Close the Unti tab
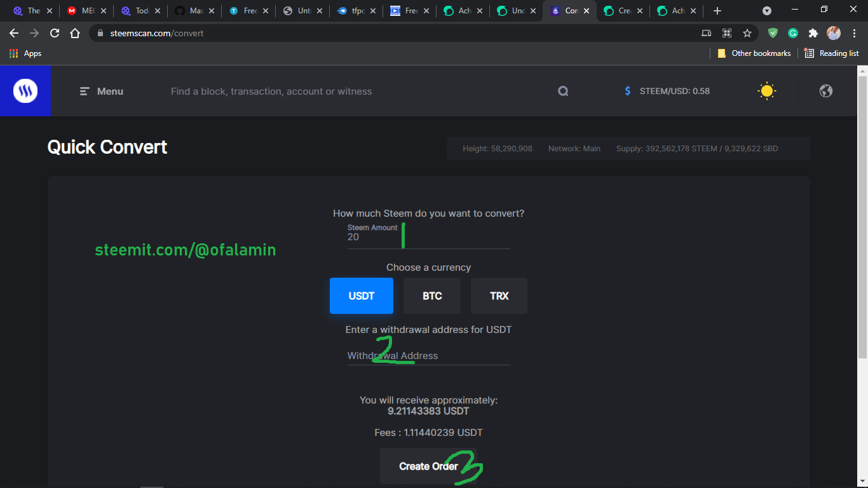Image resolution: width=868 pixels, height=488 pixels. click(320, 11)
